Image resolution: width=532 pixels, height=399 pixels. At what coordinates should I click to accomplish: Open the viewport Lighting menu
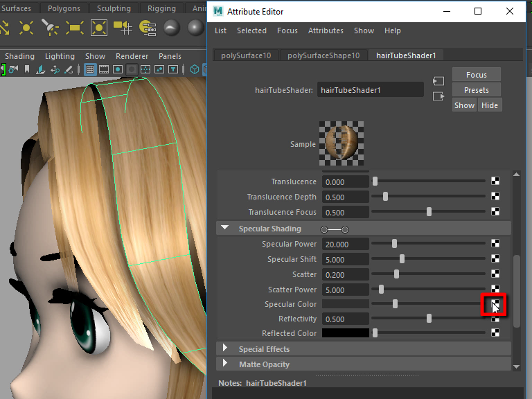click(x=60, y=56)
